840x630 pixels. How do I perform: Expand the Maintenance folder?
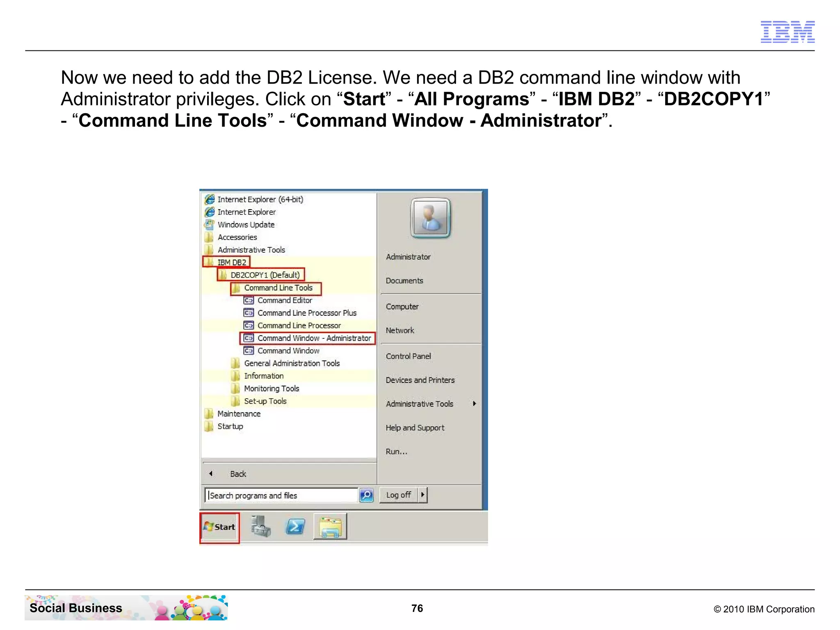tap(233, 414)
